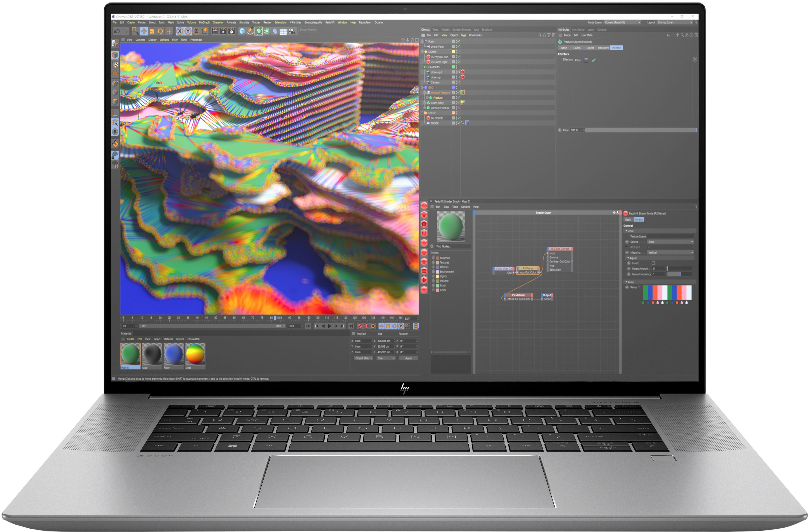Select the Move tool in the top toolbar

click(144, 31)
